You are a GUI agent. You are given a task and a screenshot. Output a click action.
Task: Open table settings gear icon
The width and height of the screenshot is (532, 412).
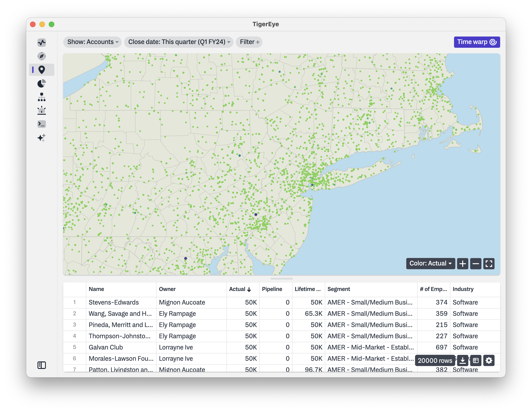click(x=489, y=360)
